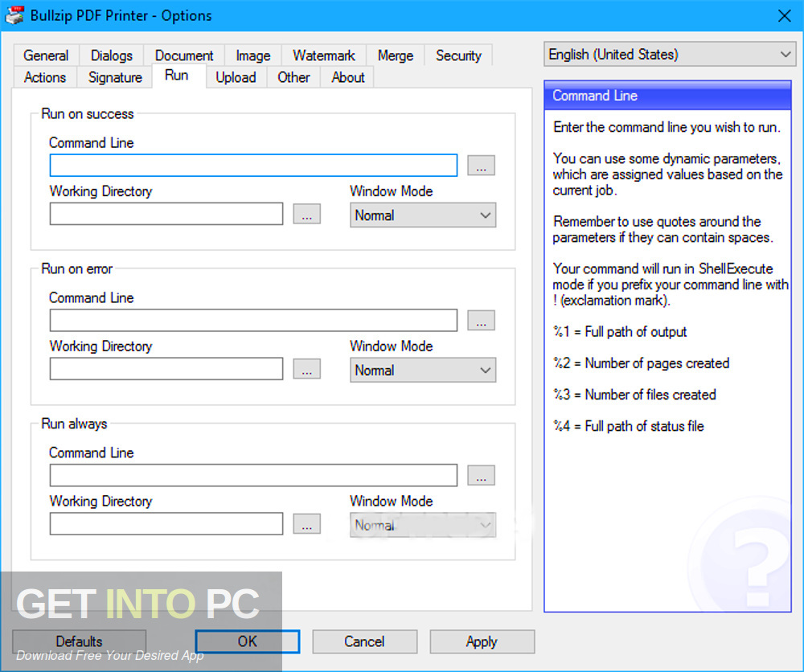Focus the Run on success Command Line field

click(253, 166)
